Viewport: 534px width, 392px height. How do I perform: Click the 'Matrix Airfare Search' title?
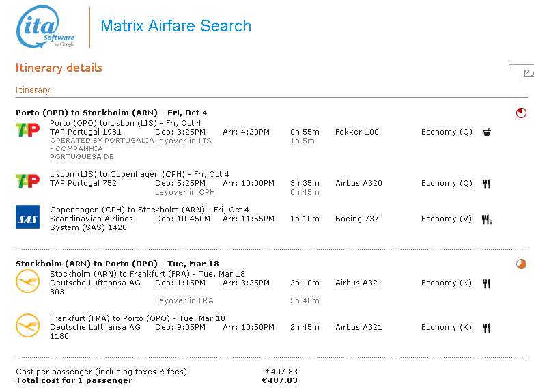(175, 27)
